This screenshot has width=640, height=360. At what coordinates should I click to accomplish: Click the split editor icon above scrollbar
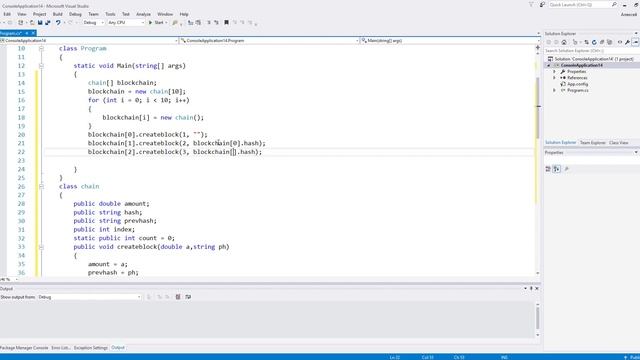pos(538,48)
